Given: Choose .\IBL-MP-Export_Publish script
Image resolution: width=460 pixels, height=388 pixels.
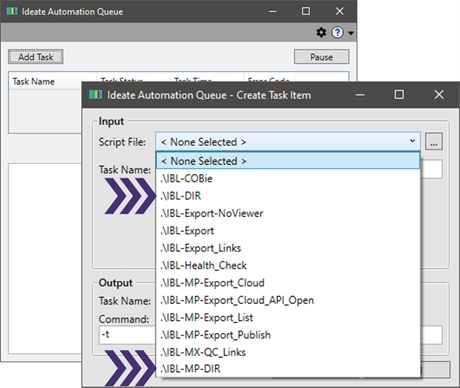Looking at the screenshot, I should point(288,335).
